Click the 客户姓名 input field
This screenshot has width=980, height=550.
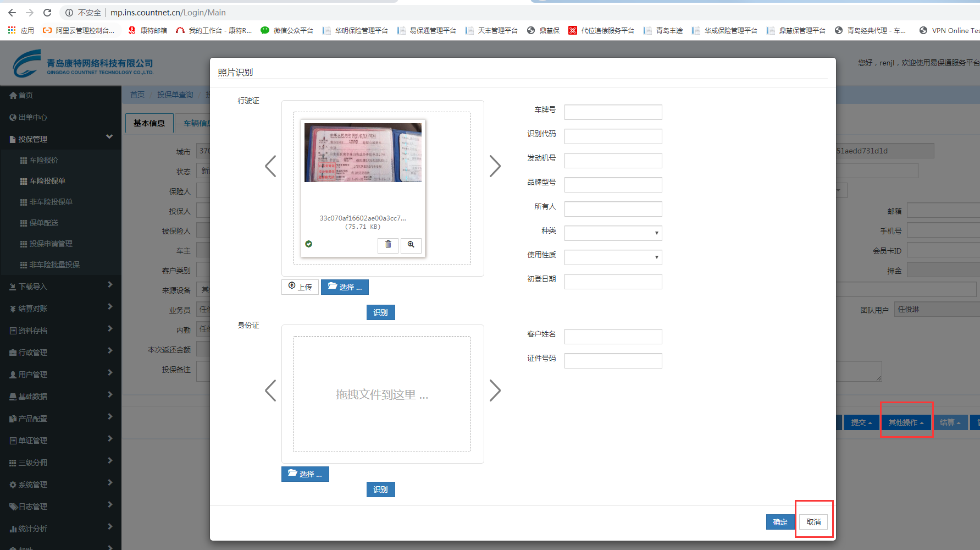tap(613, 337)
